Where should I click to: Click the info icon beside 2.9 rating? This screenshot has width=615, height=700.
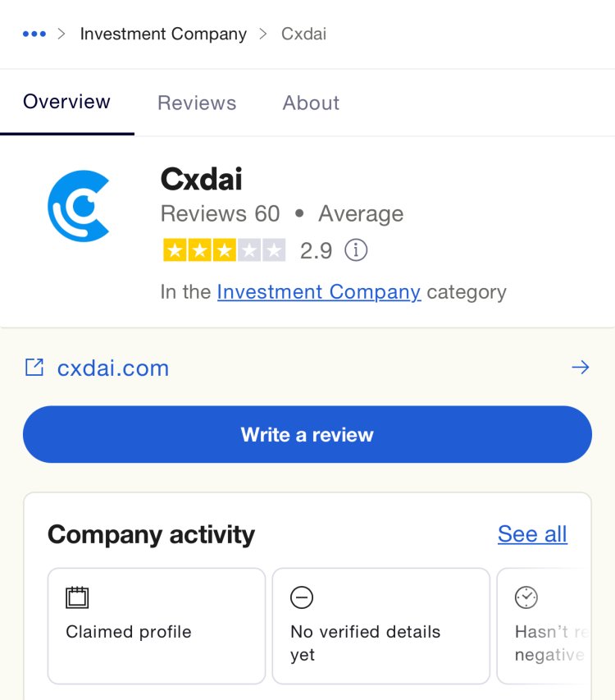(x=356, y=250)
